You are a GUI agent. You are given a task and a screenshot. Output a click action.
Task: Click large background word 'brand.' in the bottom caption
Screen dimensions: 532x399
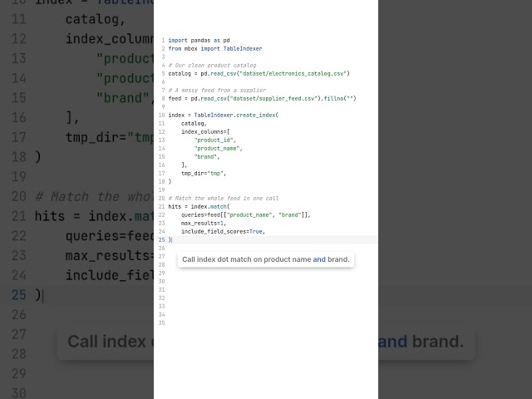438,342
